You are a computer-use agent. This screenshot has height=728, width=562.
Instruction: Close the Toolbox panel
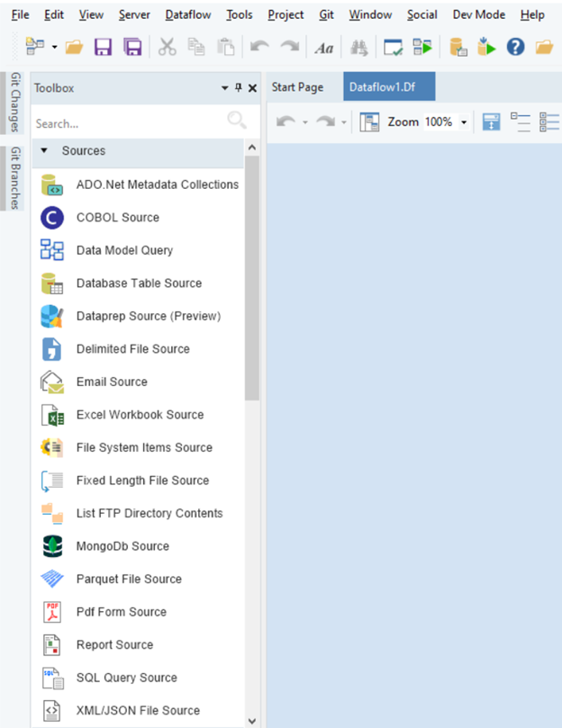click(252, 88)
